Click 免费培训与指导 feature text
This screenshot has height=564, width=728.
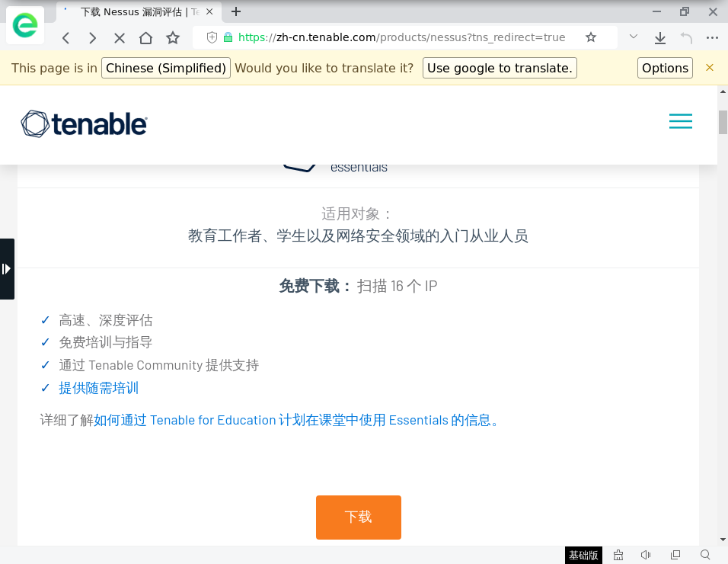coord(105,342)
